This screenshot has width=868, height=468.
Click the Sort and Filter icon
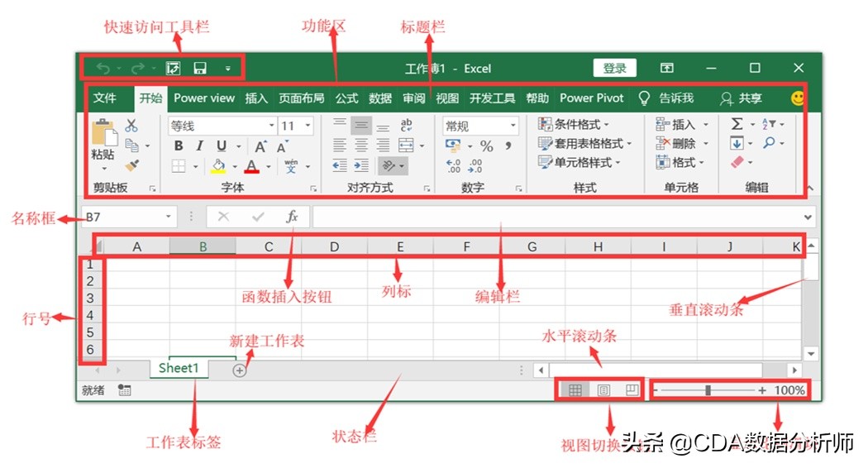769,124
